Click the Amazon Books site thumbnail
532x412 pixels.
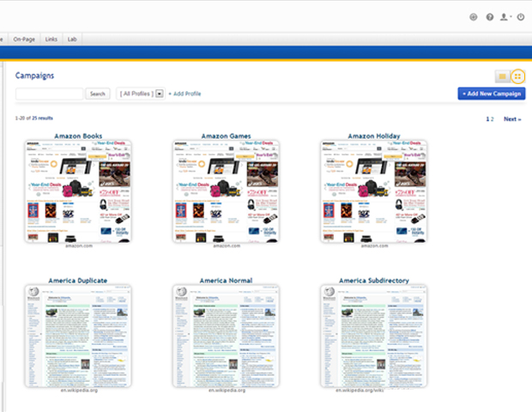point(78,191)
